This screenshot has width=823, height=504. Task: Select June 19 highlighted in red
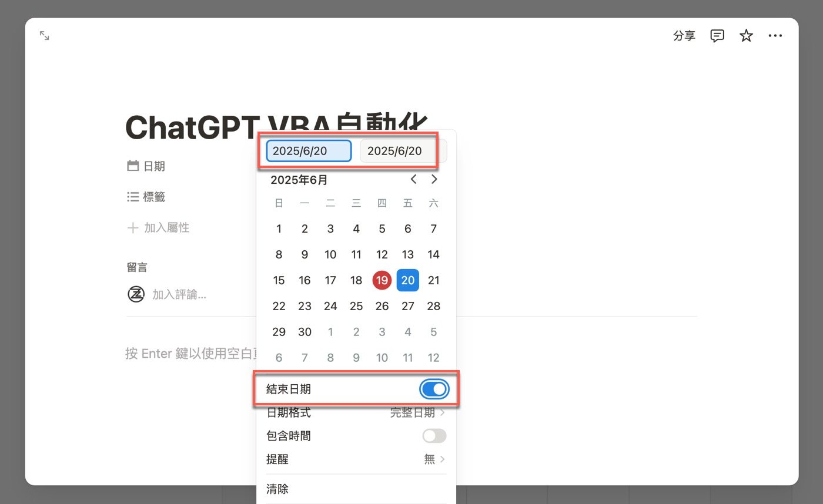click(x=382, y=280)
